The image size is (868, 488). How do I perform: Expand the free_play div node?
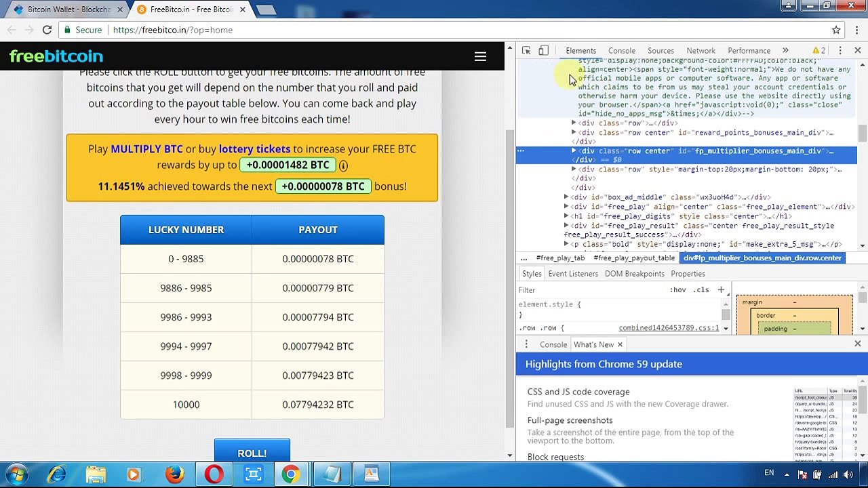coord(566,207)
